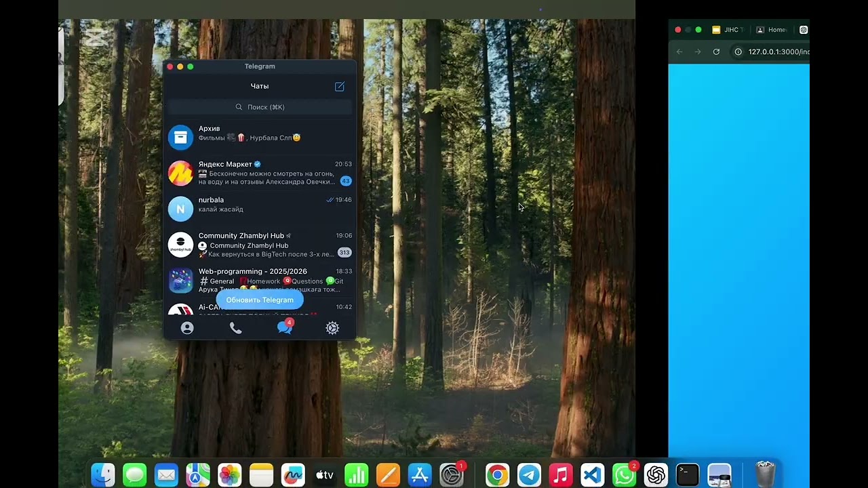
Task: Open Mail from the Dock
Action: tap(166, 475)
